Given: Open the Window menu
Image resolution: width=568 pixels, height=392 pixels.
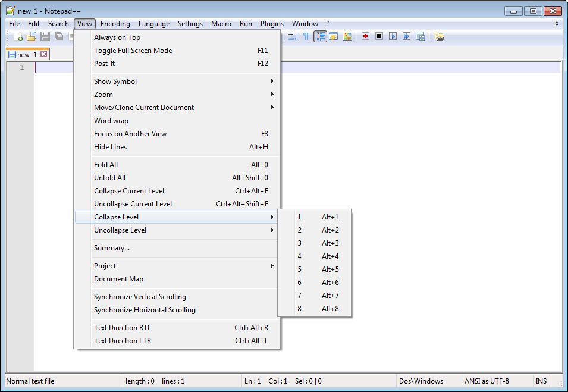Looking at the screenshot, I should coord(305,24).
